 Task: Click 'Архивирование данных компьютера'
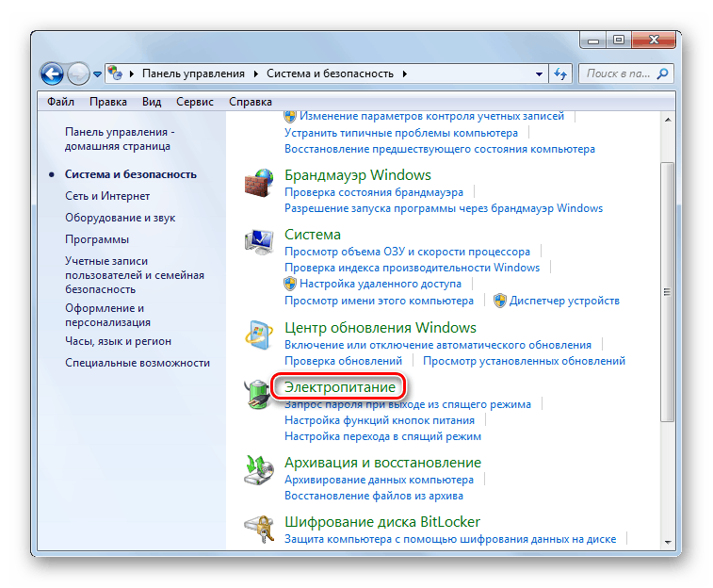379,480
